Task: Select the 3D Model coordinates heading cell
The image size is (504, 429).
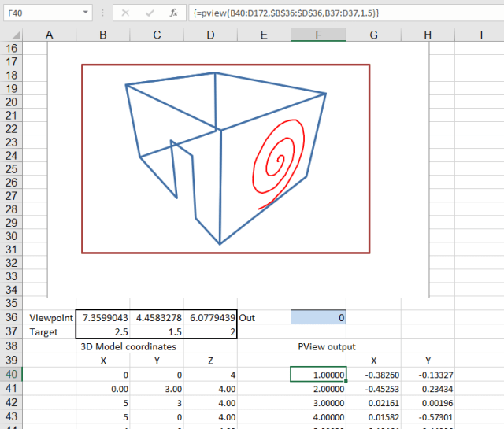Action: click(130, 346)
